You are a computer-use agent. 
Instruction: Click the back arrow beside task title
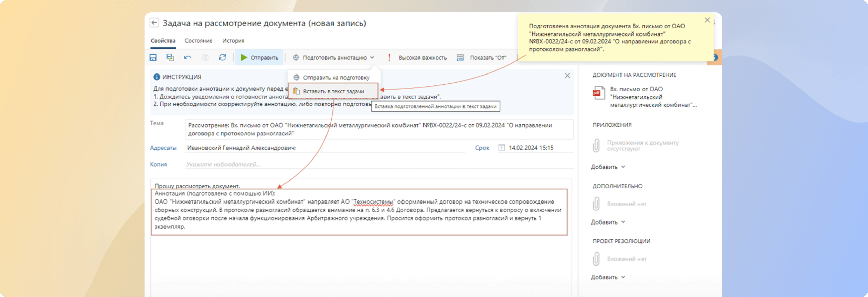[x=154, y=23]
